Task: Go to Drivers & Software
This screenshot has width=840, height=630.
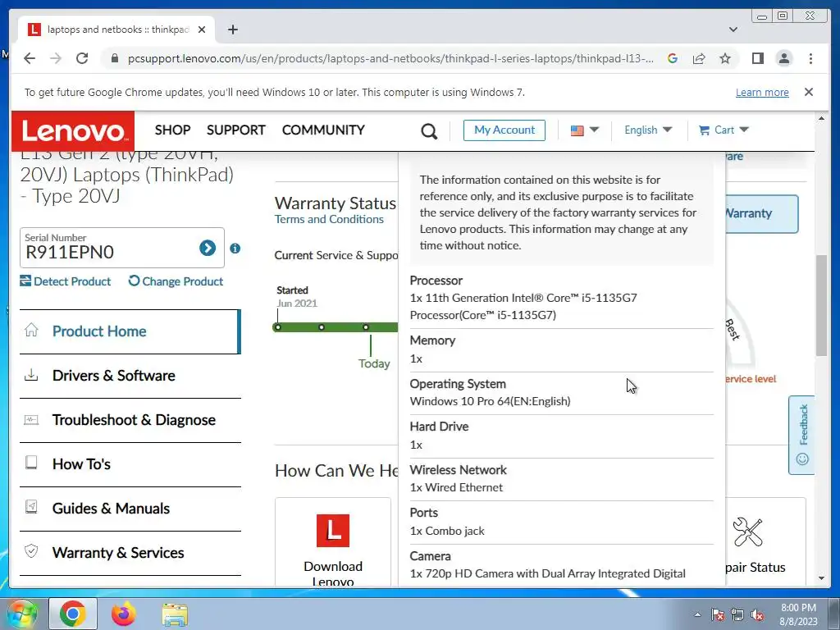Action: (x=130, y=376)
